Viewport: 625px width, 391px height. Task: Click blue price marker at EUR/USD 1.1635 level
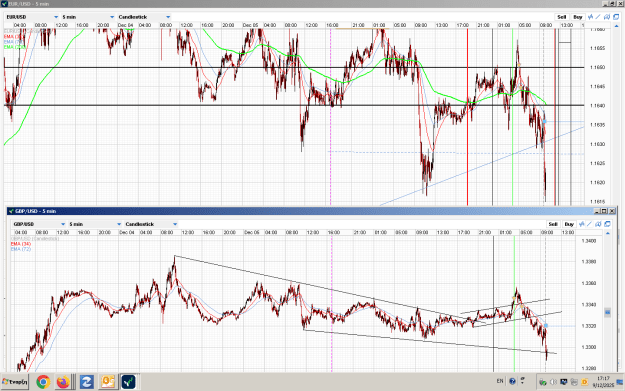(x=544, y=121)
